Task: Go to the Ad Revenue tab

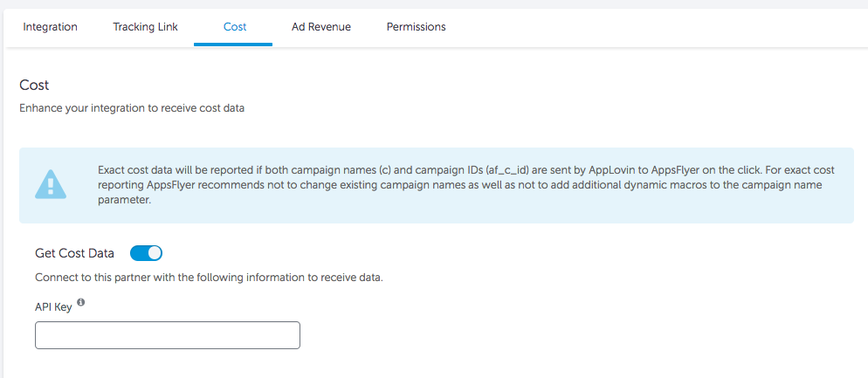Action: (x=321, y=26)
